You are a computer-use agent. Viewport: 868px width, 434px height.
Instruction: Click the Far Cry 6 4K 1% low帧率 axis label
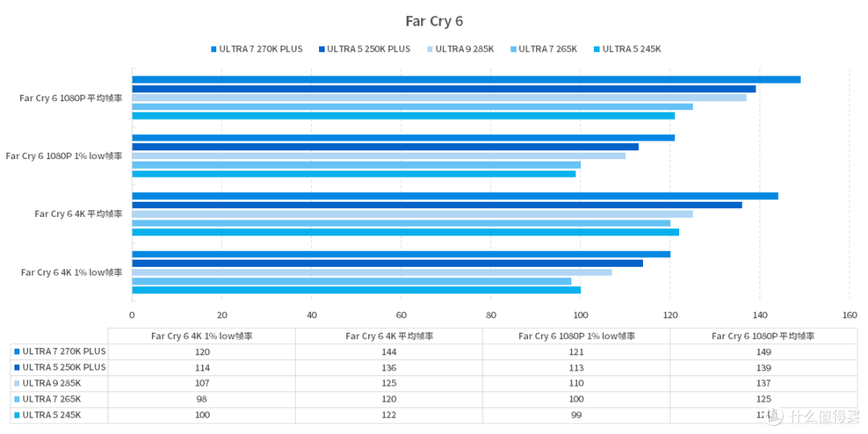pyautogui.click(x=72, y=272)
